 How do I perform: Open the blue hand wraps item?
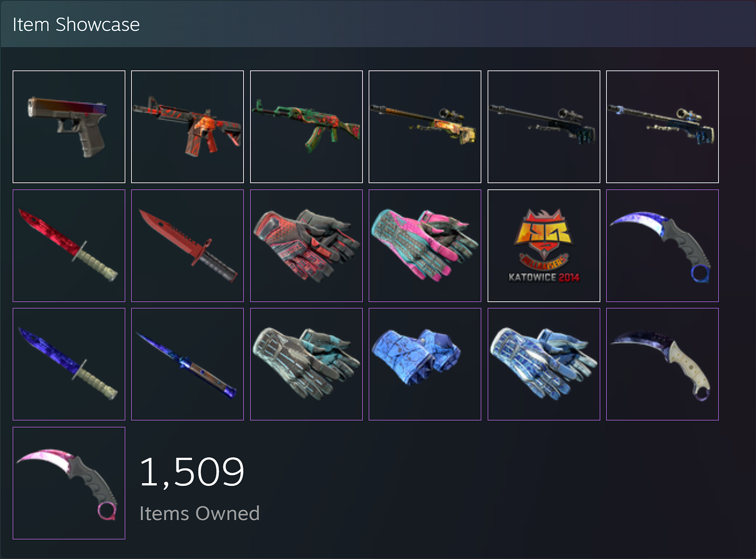point(425,364)
